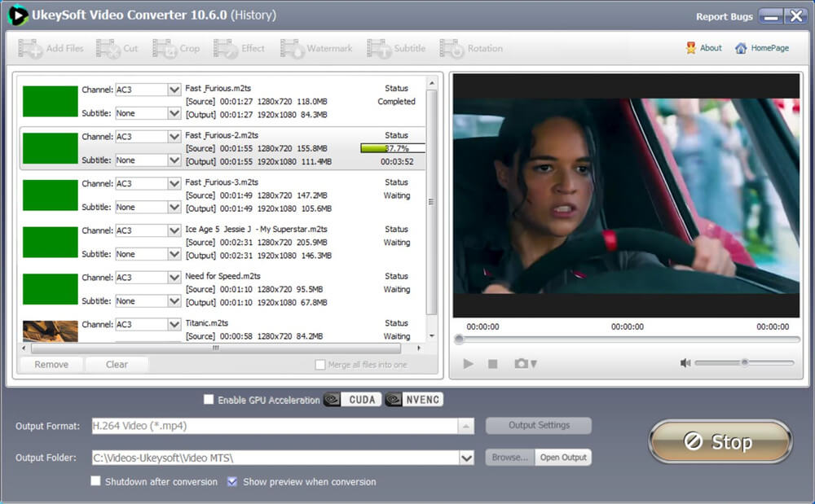815x504 pixels.
Task: Open the Effect tool
Action: coord(239,48)
